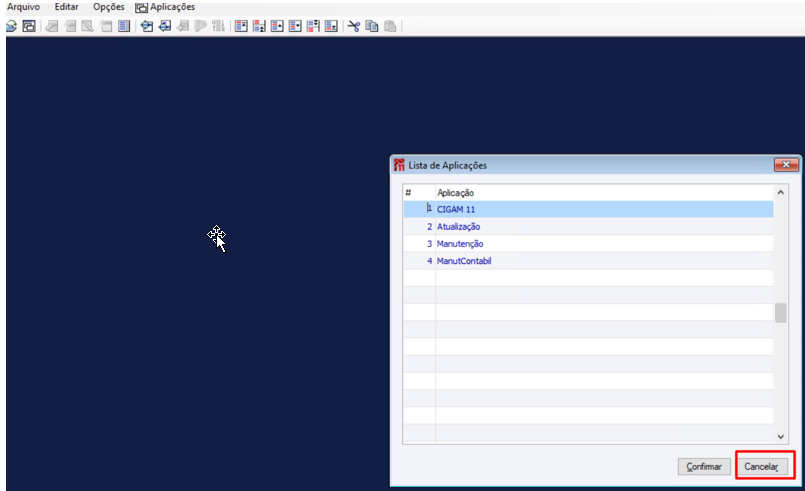Click row number 3 cell

click(x=419, y=243)
